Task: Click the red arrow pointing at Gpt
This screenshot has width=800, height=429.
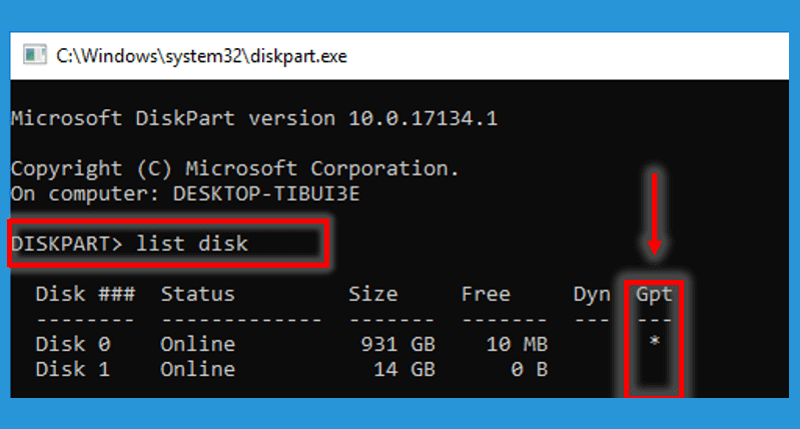Action: point(654,213)
